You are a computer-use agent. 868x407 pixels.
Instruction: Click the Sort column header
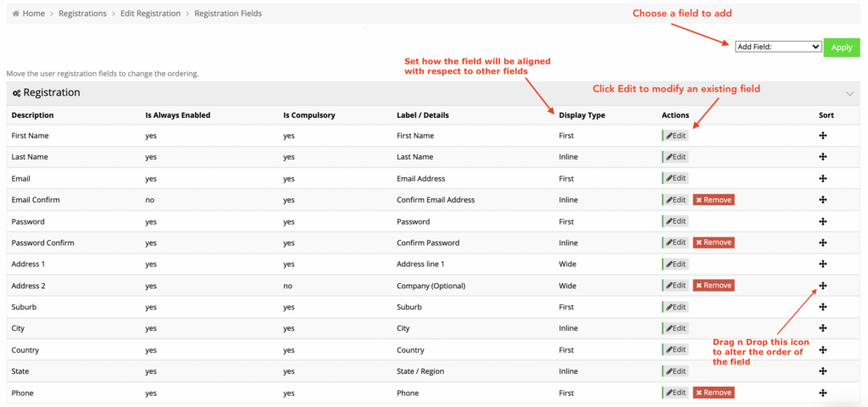pyautogui.click(x=826, y=115)
